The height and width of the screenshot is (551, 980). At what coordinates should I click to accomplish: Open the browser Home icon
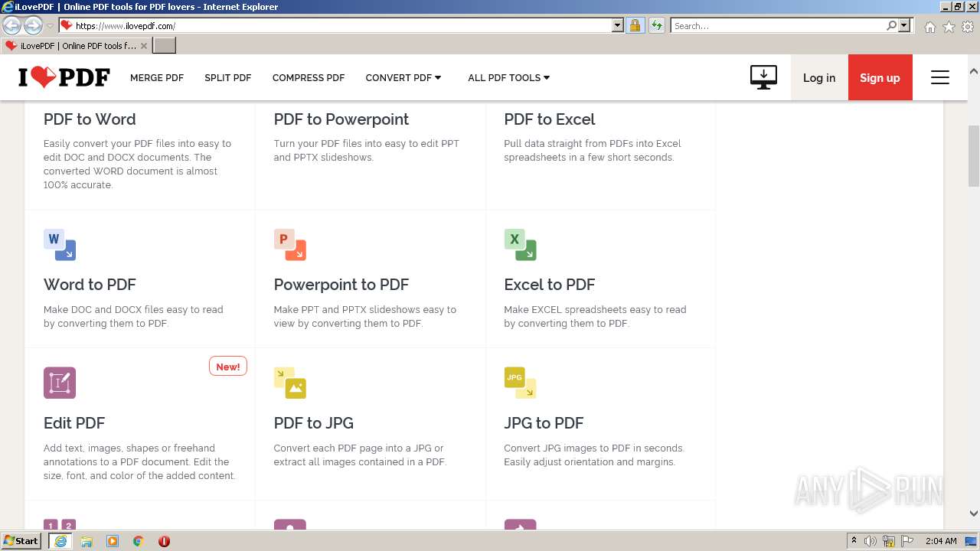click(x=929, y=27)
